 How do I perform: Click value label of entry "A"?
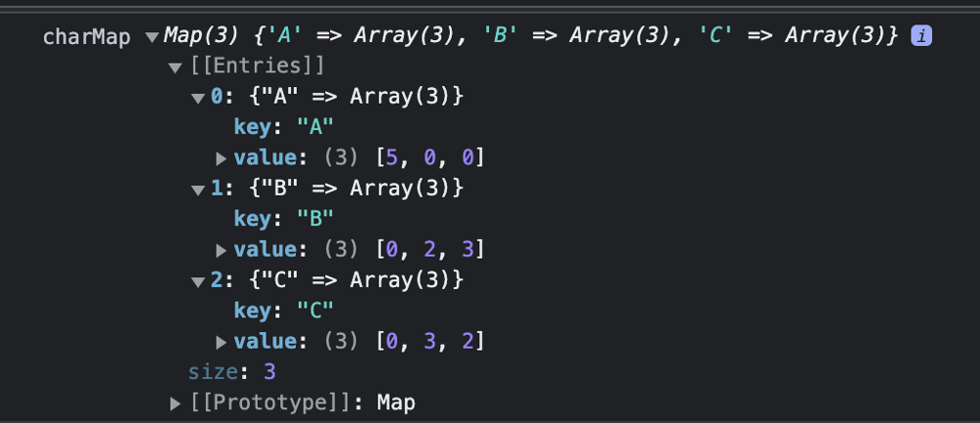[267, 158]
